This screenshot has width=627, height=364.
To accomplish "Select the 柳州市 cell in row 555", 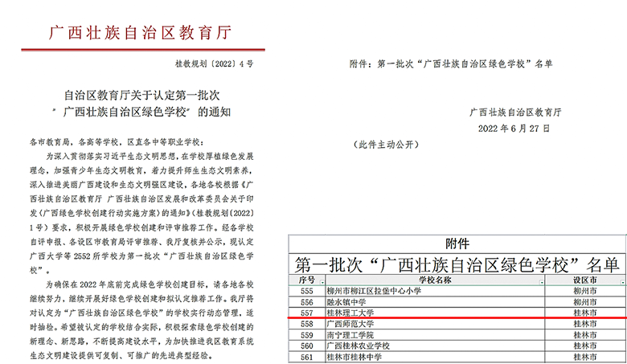I will coord(585,291).
